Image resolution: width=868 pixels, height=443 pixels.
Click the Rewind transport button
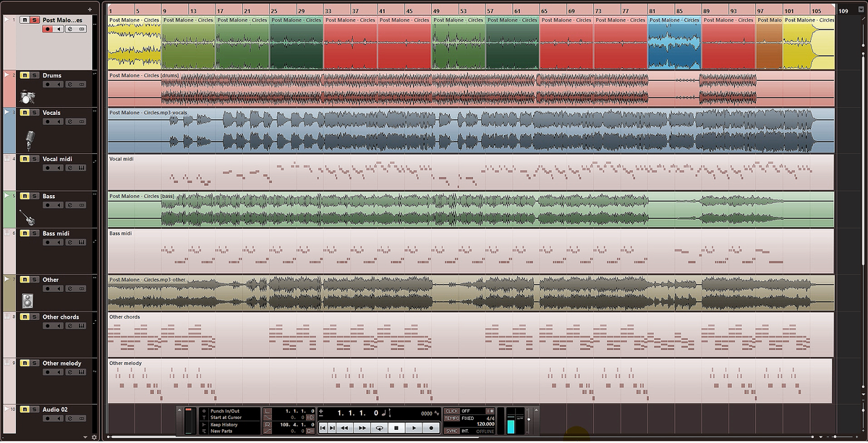click(344, 428)
